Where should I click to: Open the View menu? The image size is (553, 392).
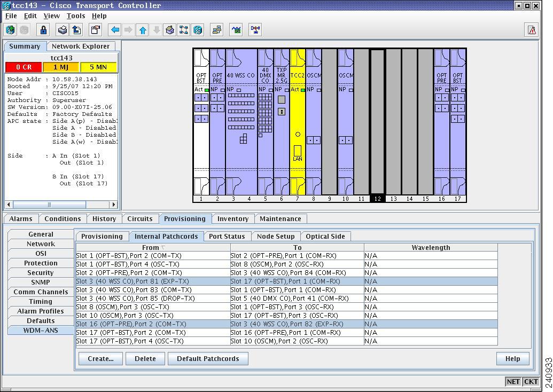click(51, 16)
